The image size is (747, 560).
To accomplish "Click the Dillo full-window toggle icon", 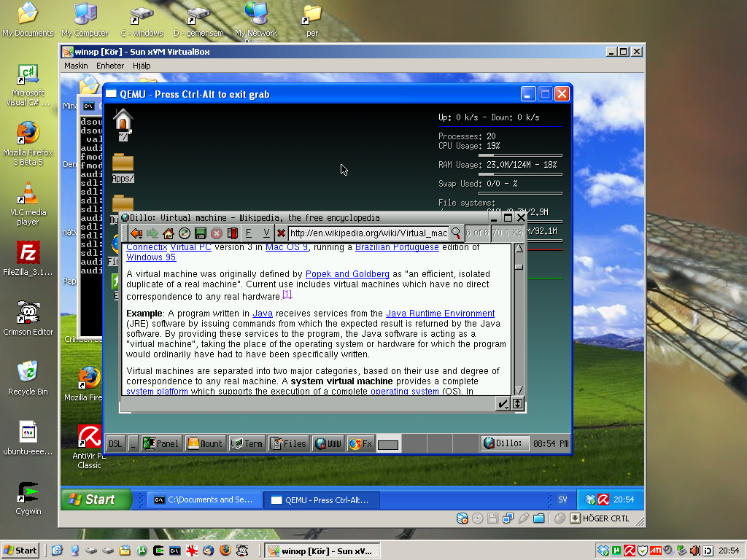I will (x=517, y=404).
